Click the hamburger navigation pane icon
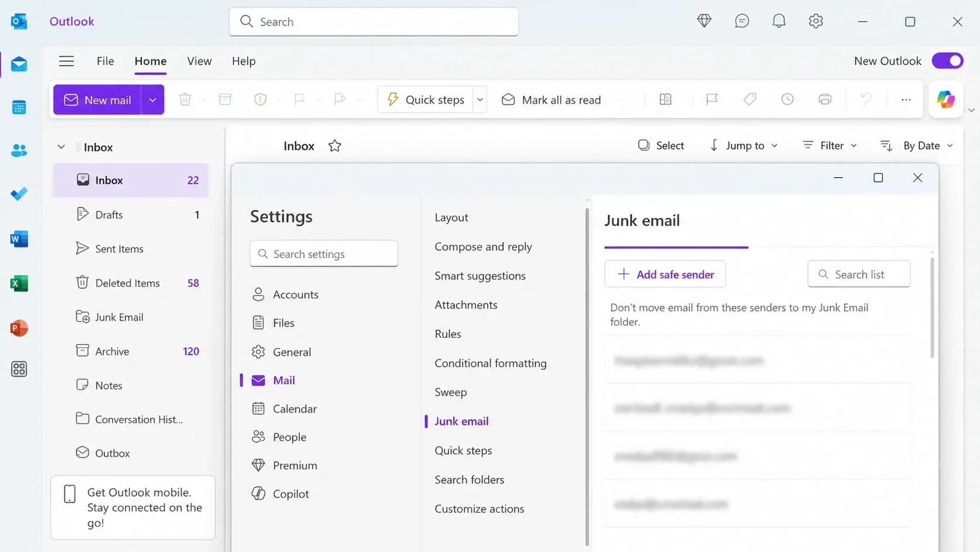 [x=66, y=61]
